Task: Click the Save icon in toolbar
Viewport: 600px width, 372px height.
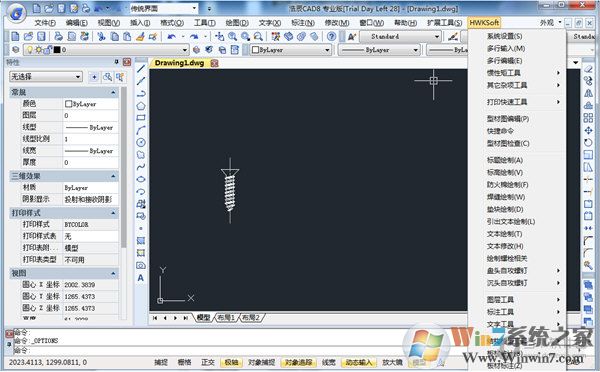Action: point(41,36)
